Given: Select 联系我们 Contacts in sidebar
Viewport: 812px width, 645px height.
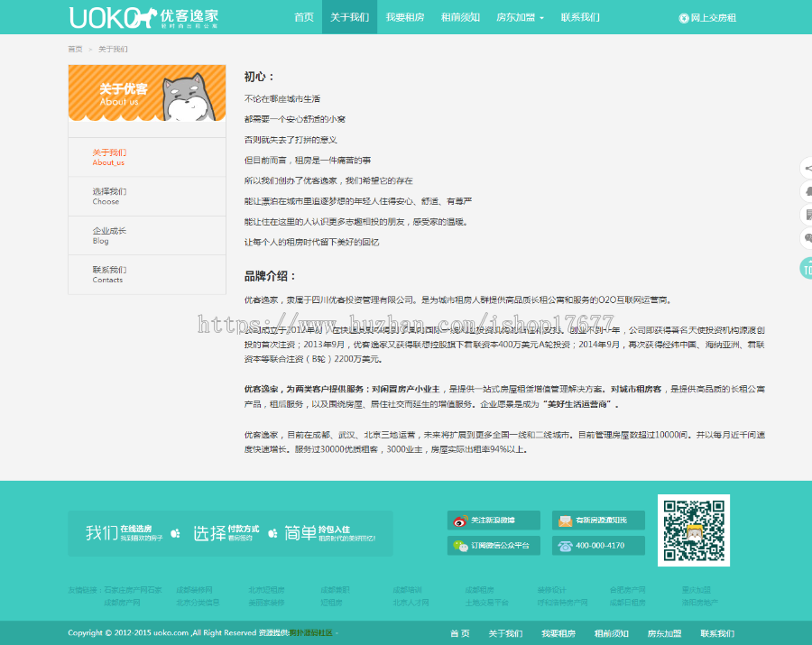Looking at the screenshot, I should [x=147, y=274].
